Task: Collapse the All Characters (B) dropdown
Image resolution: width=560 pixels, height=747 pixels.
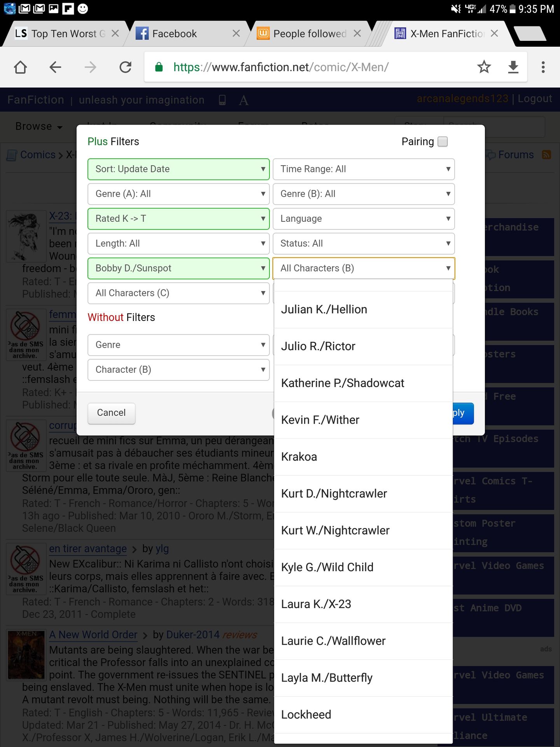Action: [364, 268]
